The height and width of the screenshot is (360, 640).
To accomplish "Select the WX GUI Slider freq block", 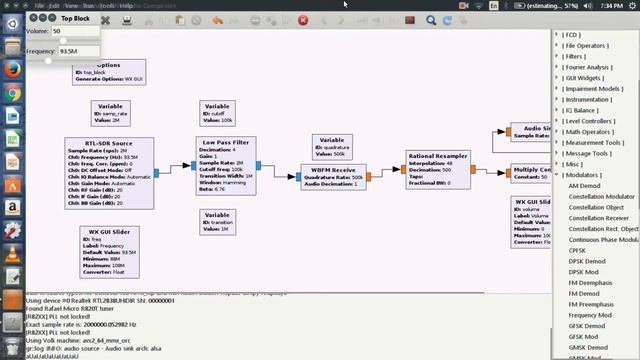I will pos(109,252).
